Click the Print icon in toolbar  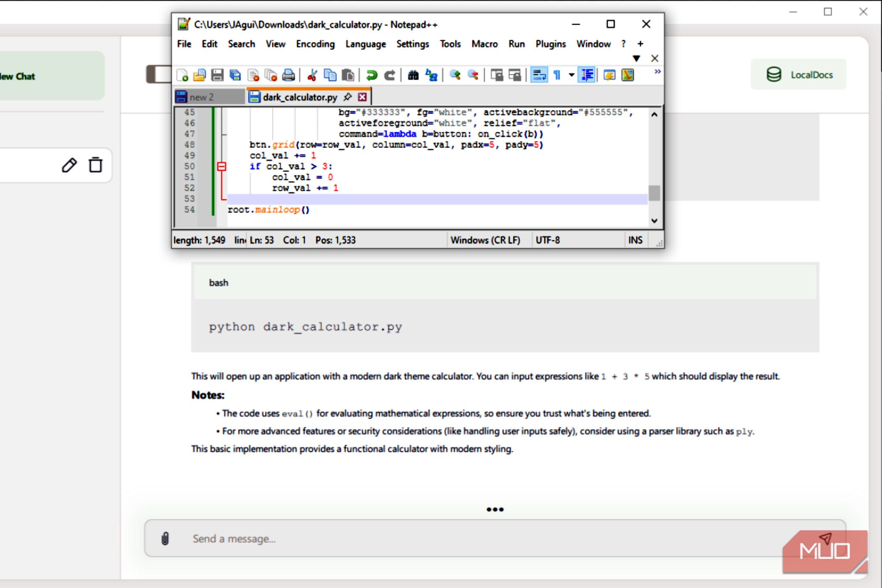(x=289, y=75)
